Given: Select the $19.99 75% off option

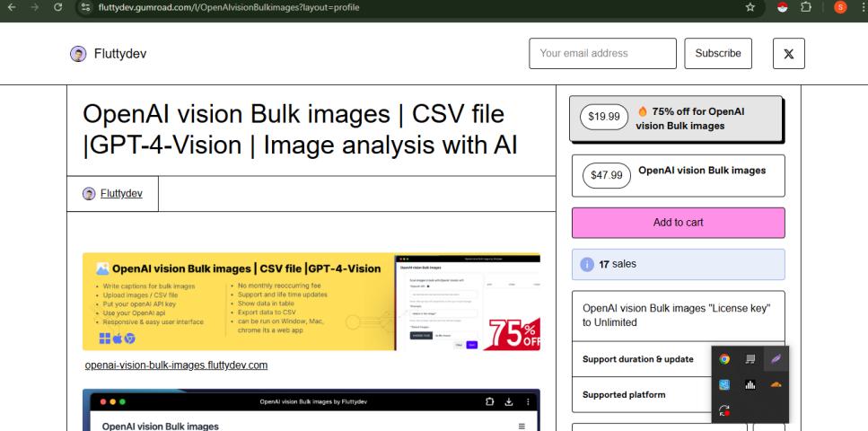Looking at the screenshot, I should [x=678, y=118].
